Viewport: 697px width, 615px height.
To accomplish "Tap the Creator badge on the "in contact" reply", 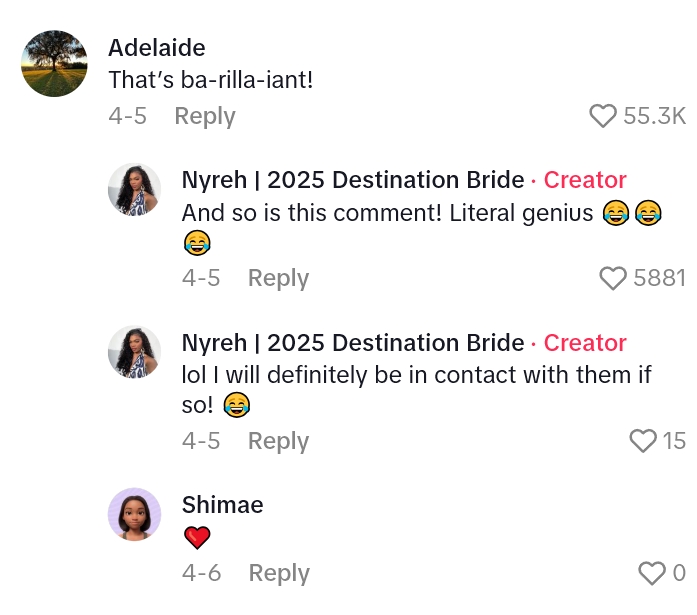I will point(585,343).
